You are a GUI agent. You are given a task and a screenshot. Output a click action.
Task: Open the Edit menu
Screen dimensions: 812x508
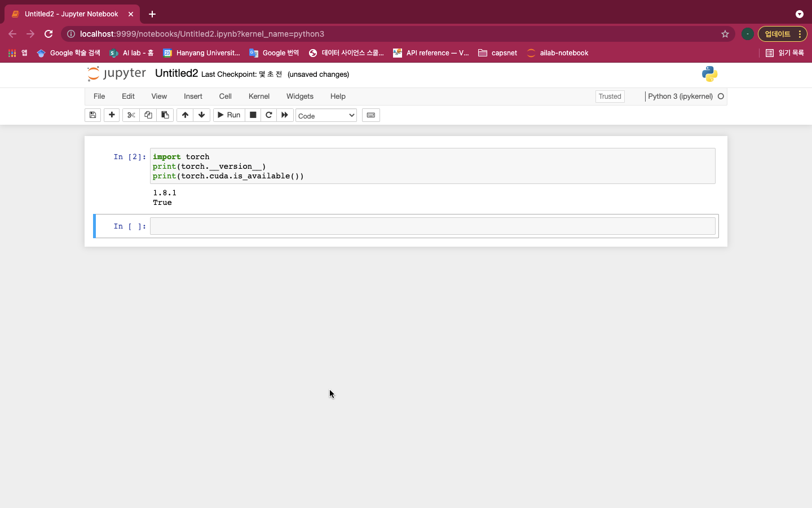[128, 97]
